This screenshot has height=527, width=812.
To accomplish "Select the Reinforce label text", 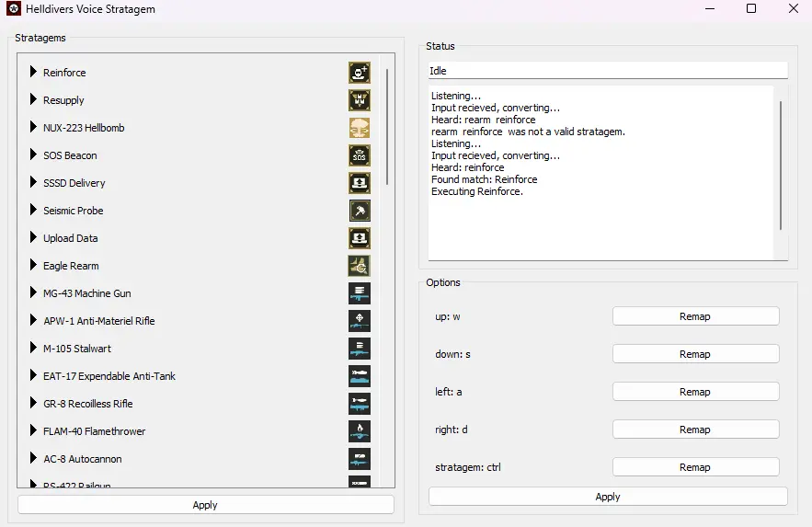I will [x=64, y=73].
